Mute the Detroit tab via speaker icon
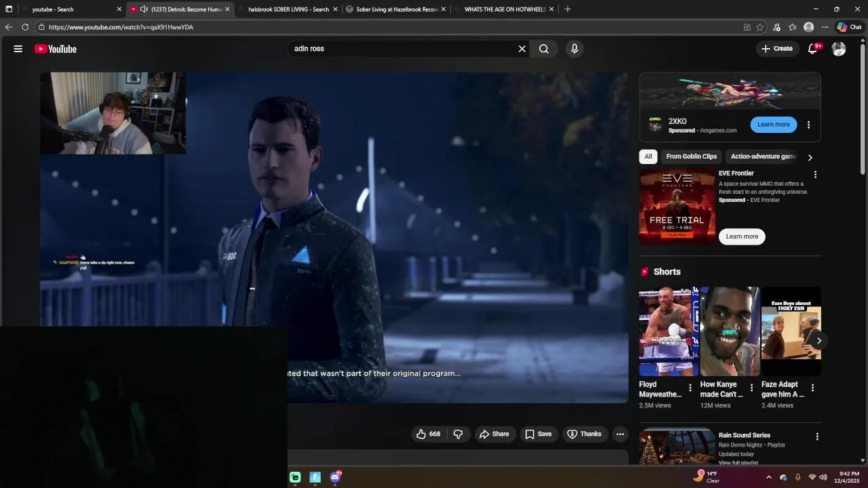The width and height of the screenshot is (868, 488). tap(144, 9)
